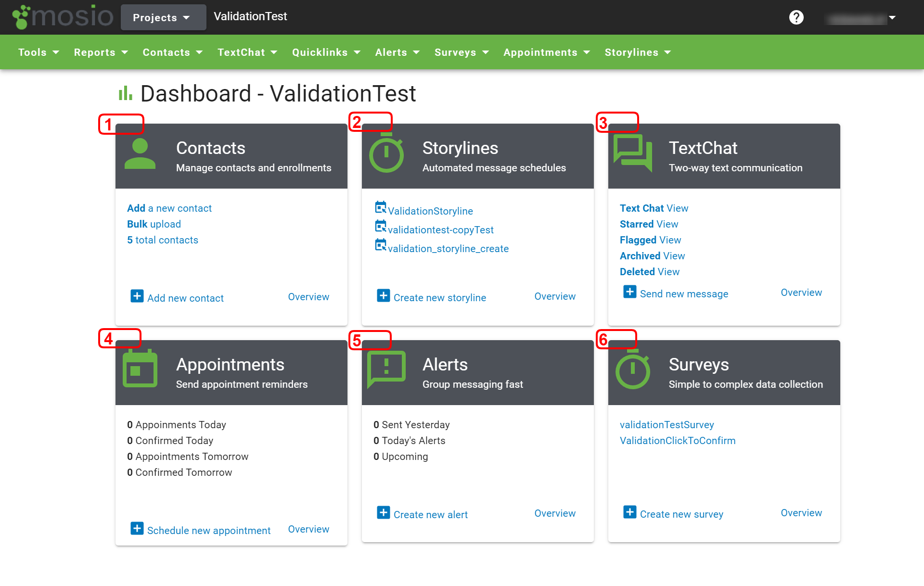Click the calendar icon beside validationtest-copyTest
This screenshot has height=586, width=924.
[x=381, y=226]
